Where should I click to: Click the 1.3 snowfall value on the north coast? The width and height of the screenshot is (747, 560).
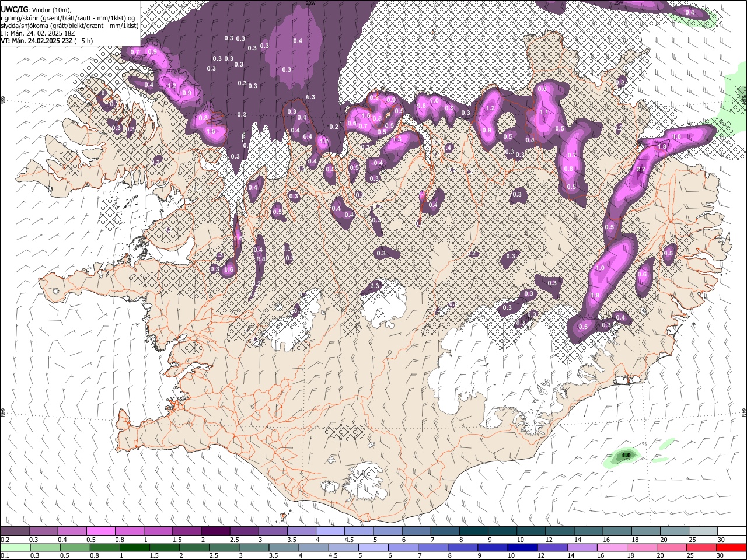(398, 140)
